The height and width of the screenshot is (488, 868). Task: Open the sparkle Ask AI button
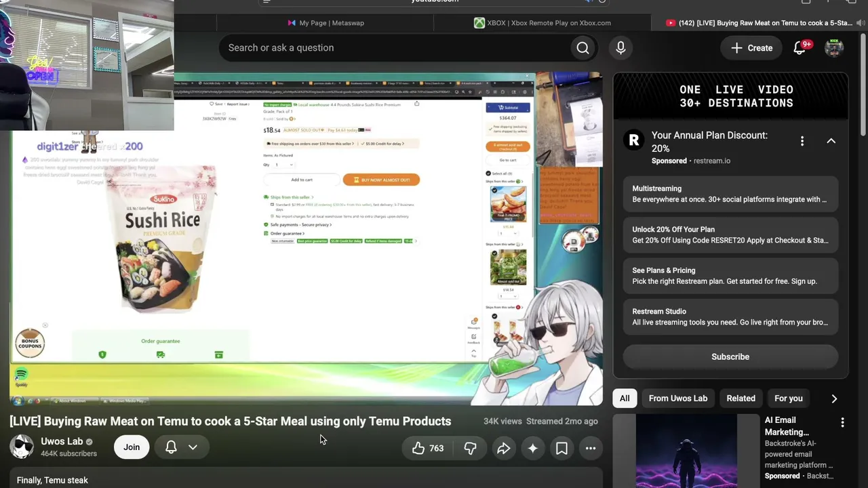(533, 448)
